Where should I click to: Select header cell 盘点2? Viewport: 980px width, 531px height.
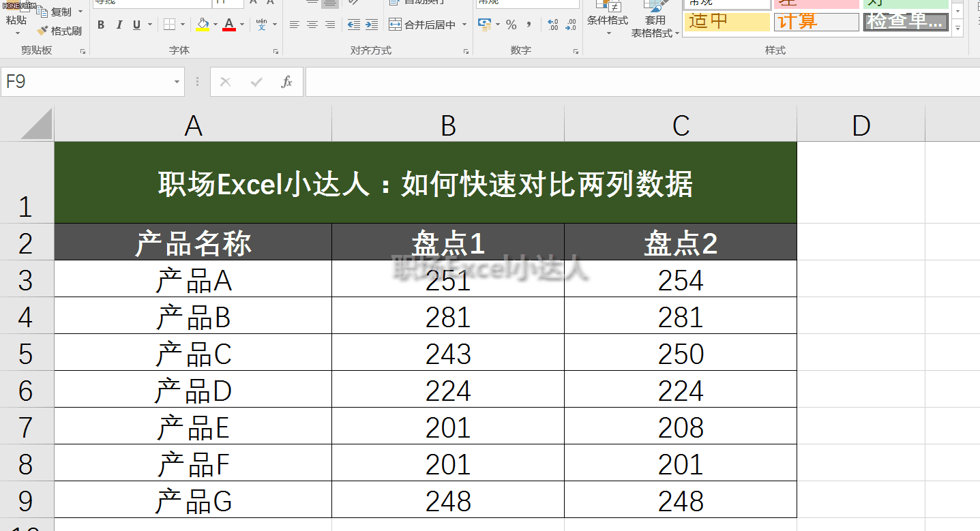pos(681,242)
